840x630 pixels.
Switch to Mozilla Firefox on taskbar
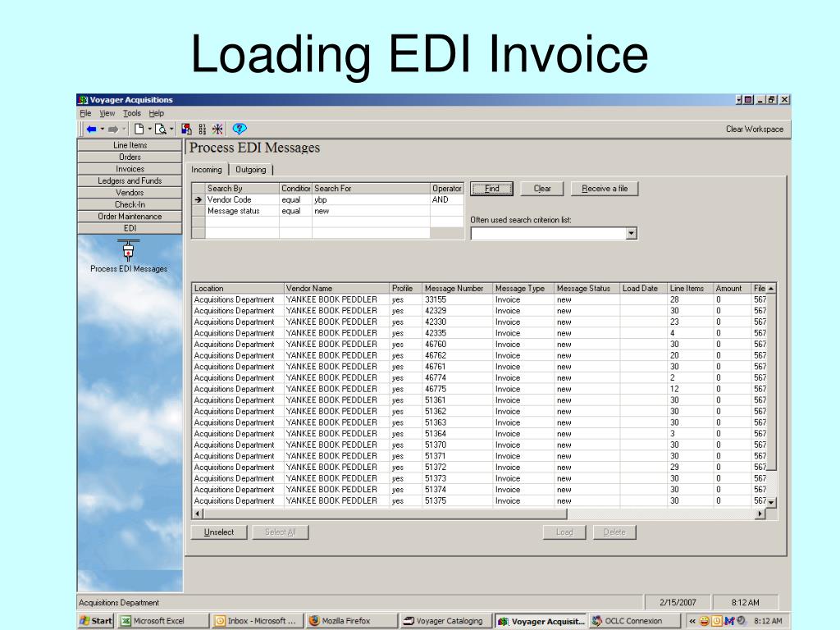point(352,621)
